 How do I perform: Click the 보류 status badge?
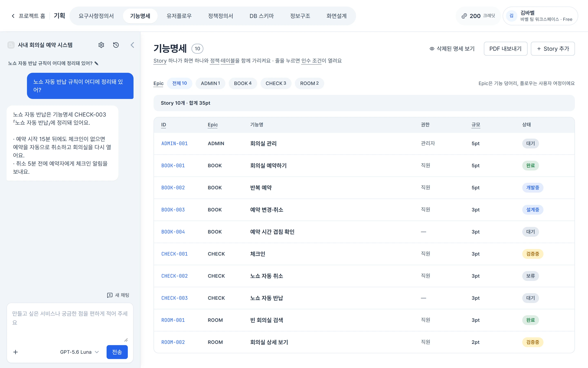pos(530,276)
